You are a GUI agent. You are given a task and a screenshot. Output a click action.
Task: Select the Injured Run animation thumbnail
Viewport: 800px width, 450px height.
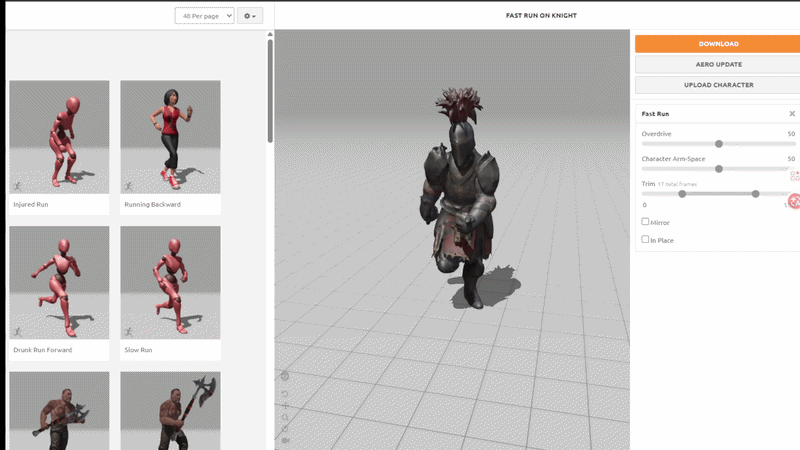pos(59,137)
